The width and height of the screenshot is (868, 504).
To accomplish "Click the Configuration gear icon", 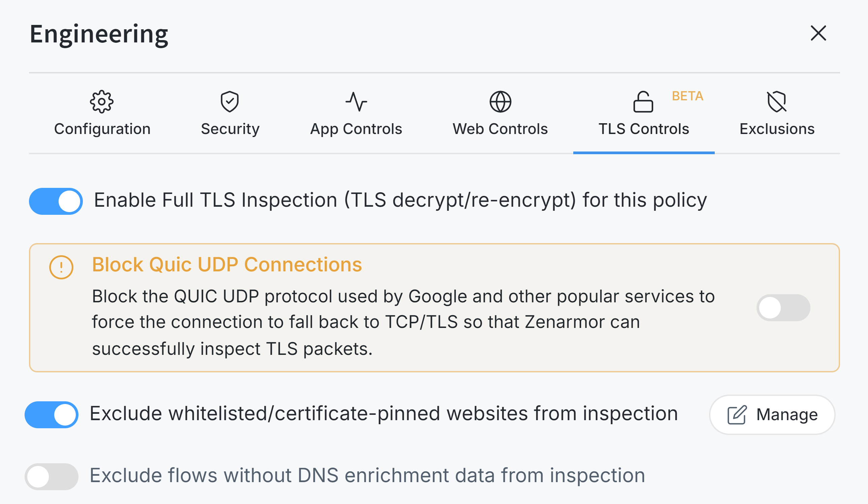I will (101, 102).
